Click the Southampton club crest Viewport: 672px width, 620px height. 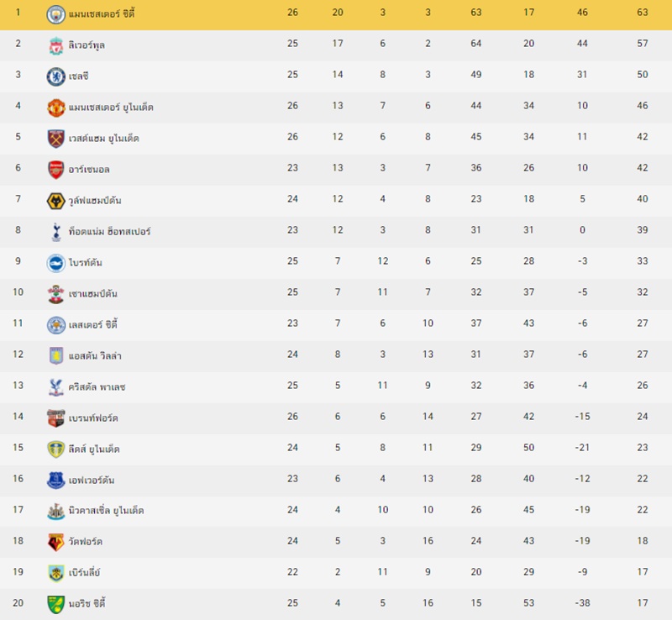pyautogui.click(x=55, y=294)
